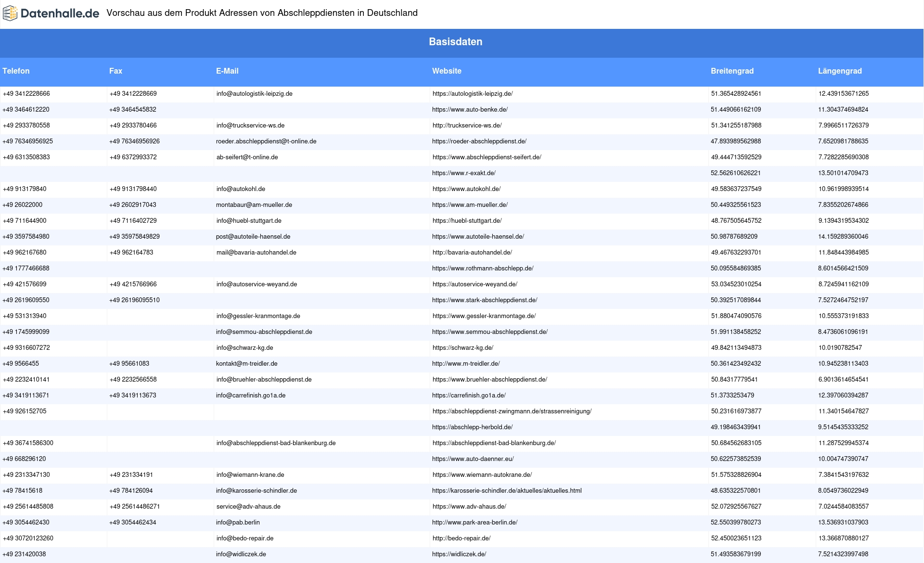Click the Längengrad column header

click(840, 71)
